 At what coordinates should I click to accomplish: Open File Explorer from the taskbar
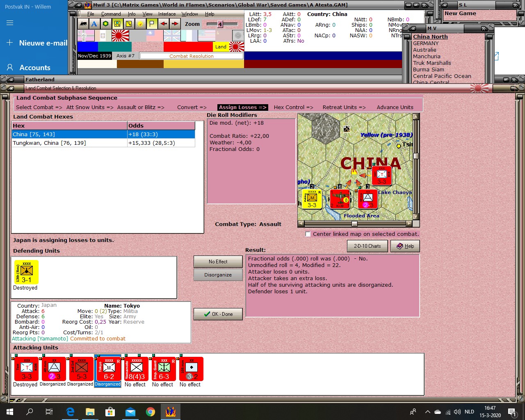tap(90, 412)
